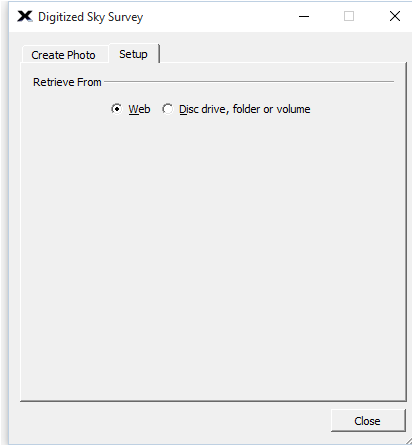Click the Close button at bottom right
This screenshot has width=413, height=446.
368,421
